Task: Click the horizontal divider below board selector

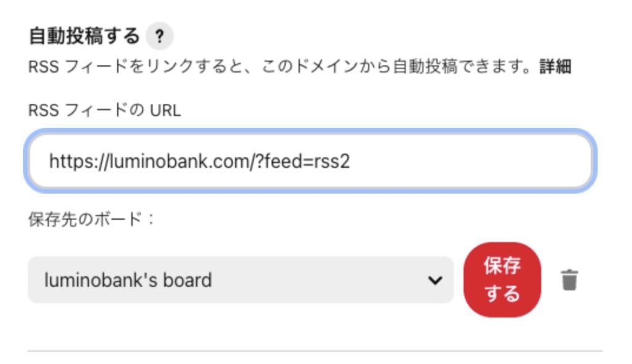Action: coord(315,351)
